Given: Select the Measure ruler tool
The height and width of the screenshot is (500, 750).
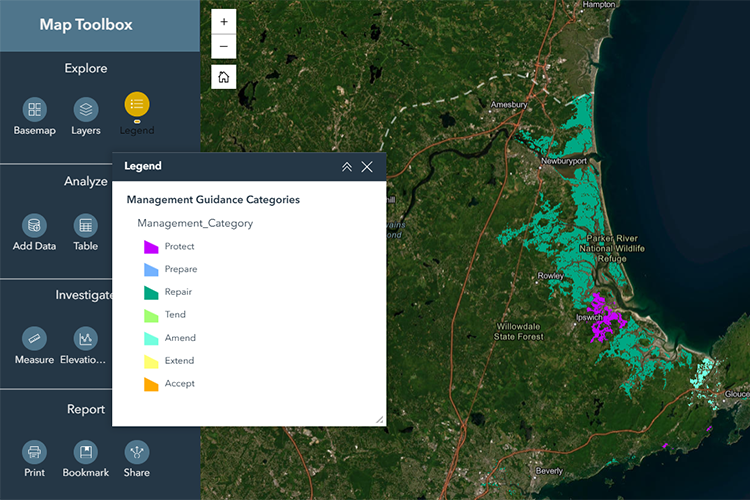Looking at the screenshot, I should pyautogui.click(x=34, y=339).
